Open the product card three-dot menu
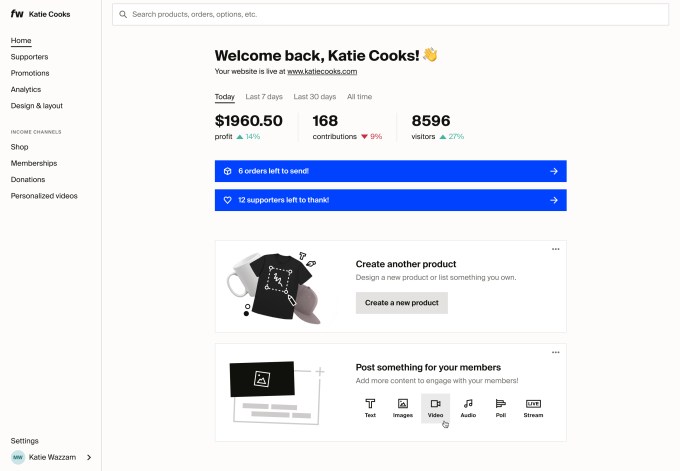 pyautogui.click(x=556, y=248)
